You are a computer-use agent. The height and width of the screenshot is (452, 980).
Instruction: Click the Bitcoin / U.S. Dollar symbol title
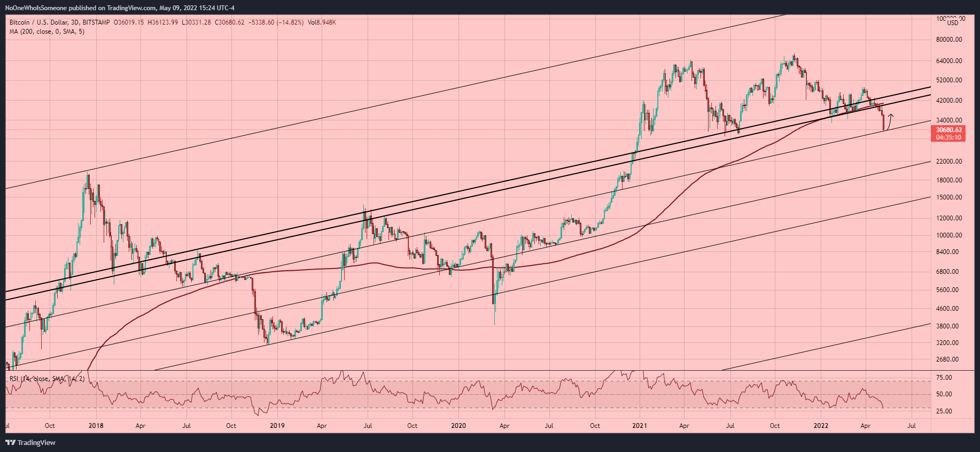38,22
